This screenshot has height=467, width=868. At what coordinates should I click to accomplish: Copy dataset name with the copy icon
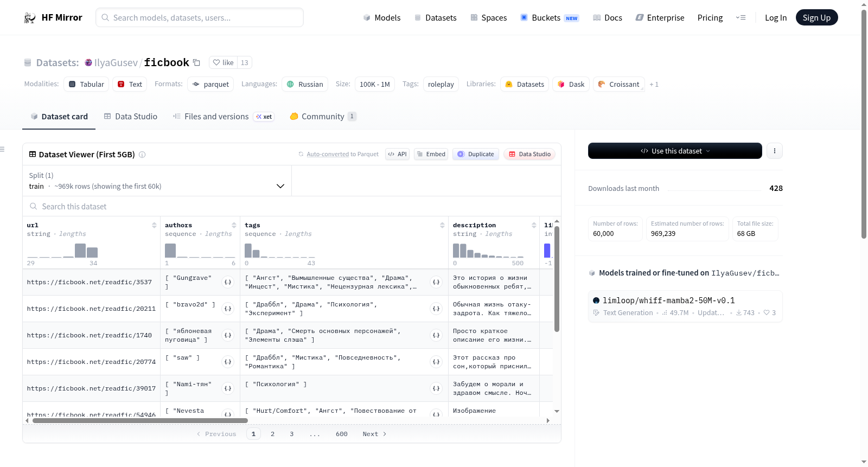(196, 63)
